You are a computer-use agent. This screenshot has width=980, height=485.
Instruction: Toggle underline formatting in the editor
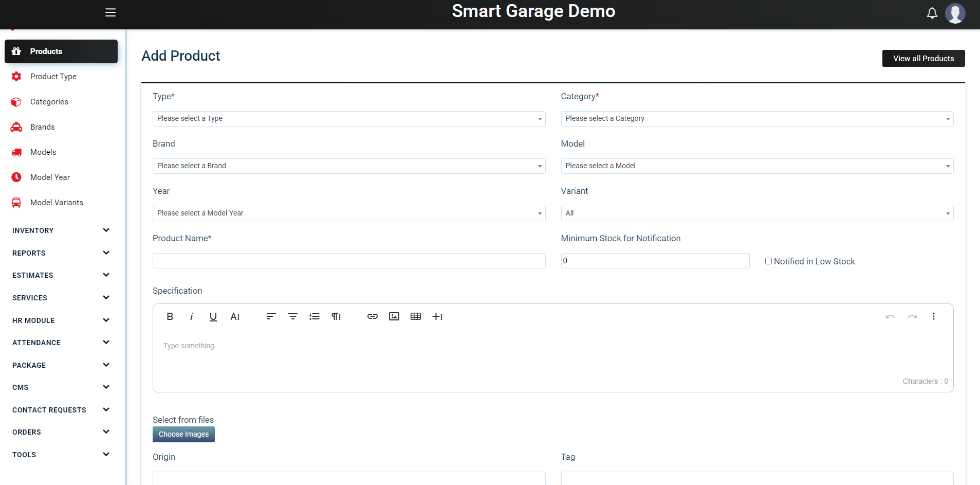coord(213,316)
